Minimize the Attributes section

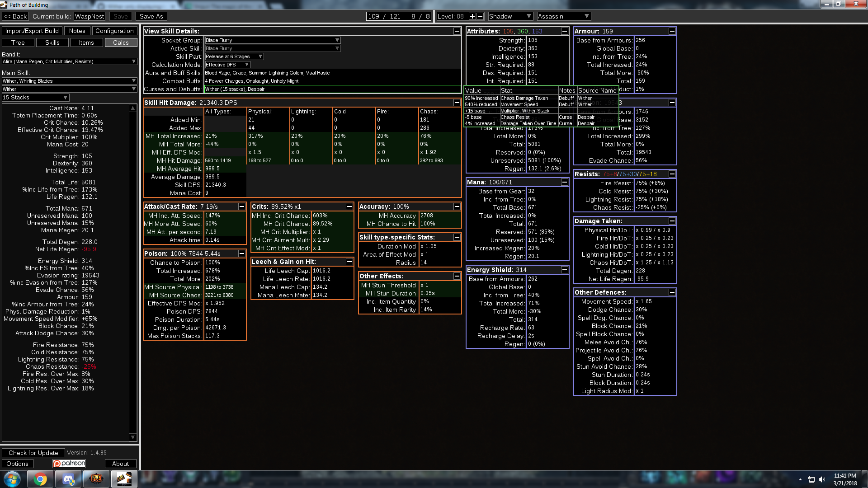[565, 31]
